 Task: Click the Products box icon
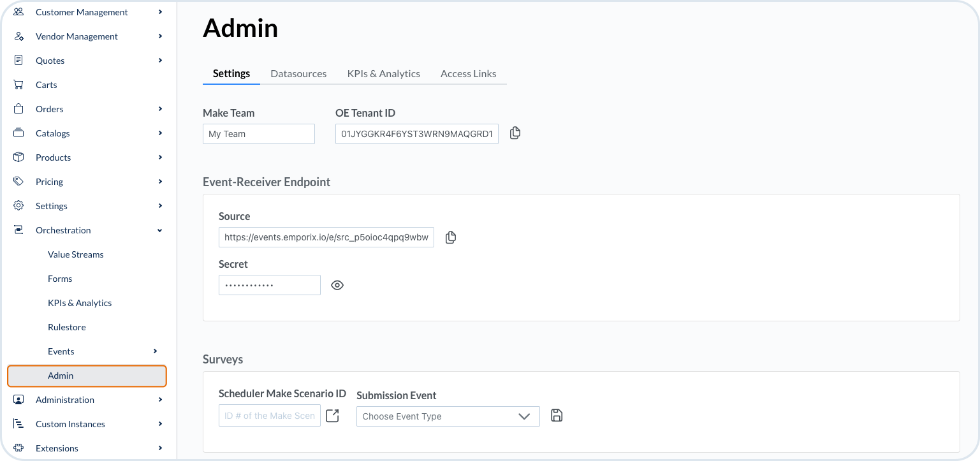(x=18, y=157)
